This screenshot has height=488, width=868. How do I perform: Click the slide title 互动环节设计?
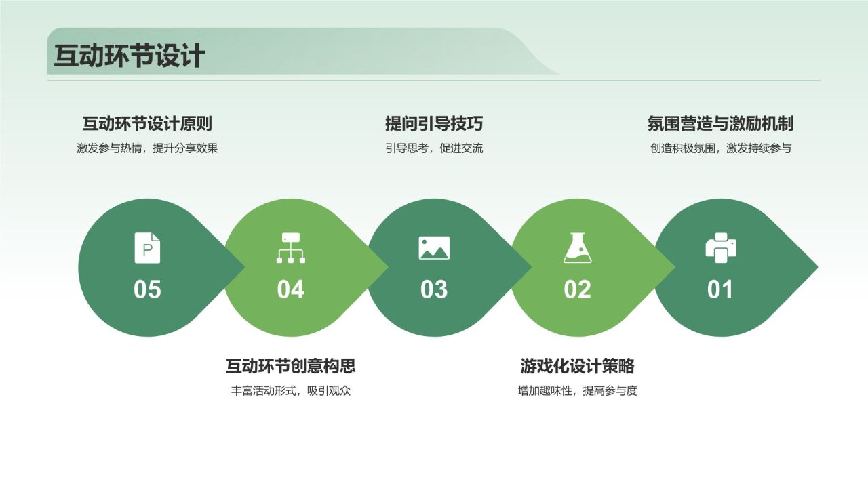129,56
